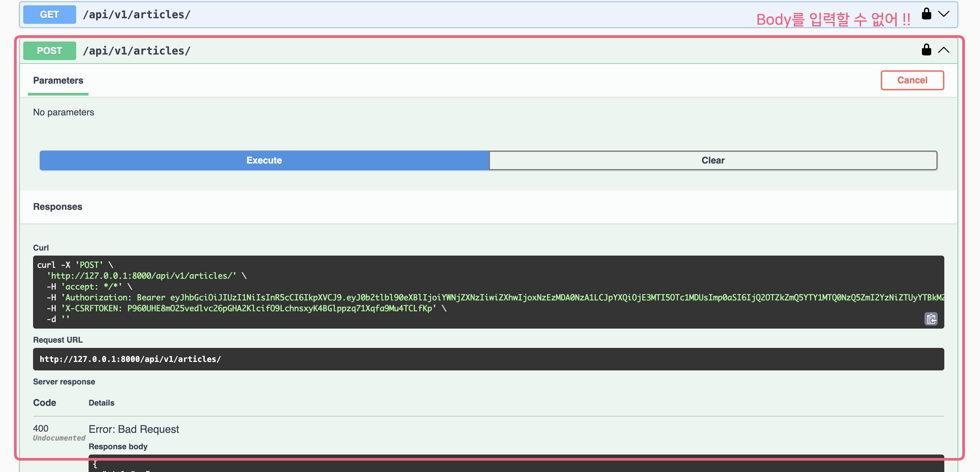Click the Responses section header

pyautogui.click(x=57, y=207)
